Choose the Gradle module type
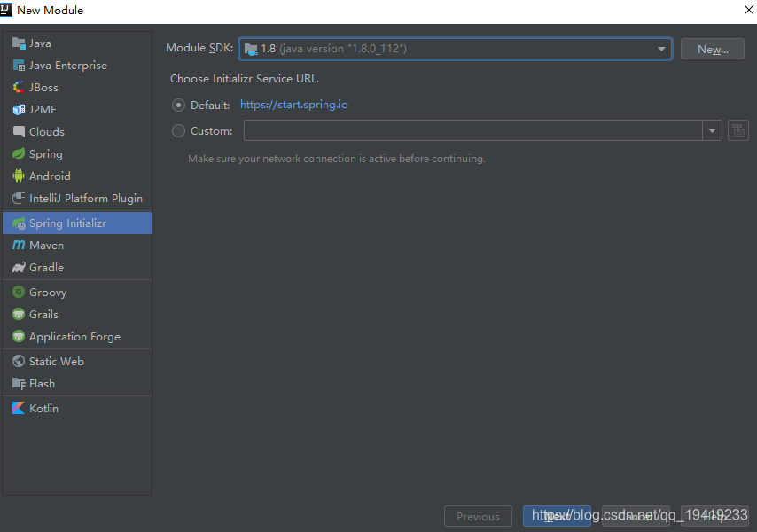This screenshot has width=757, height=532. click(77, 268)
